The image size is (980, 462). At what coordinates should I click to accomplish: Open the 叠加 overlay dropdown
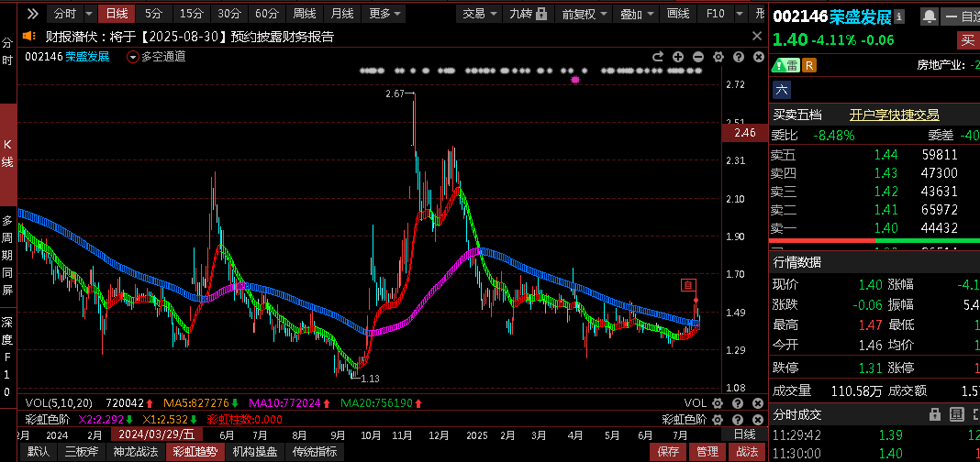coord(637,13)
